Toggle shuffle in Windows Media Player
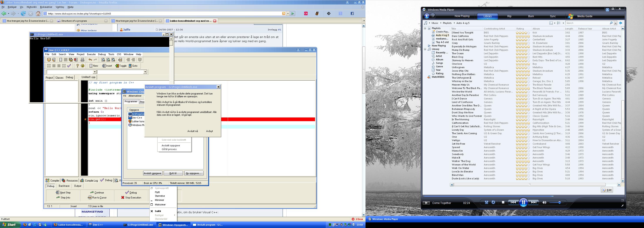Viewport: 644px width, 228px height. click(486, 202)
